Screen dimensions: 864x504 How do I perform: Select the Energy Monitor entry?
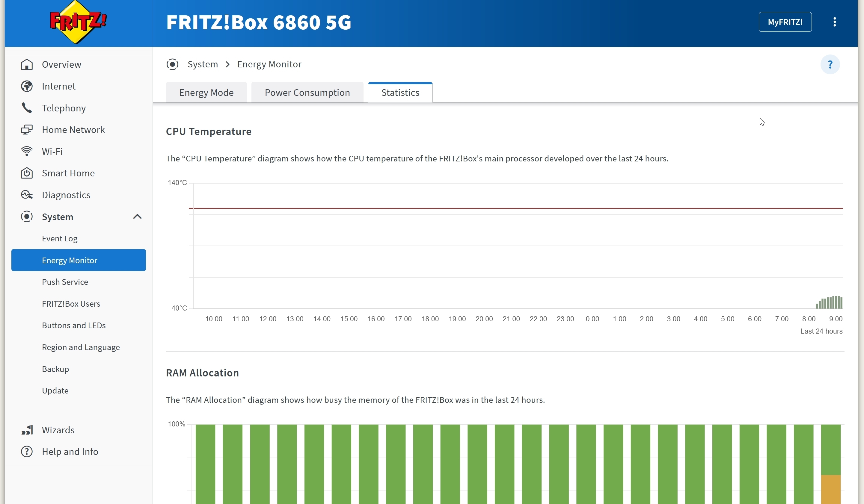[79, 260]
